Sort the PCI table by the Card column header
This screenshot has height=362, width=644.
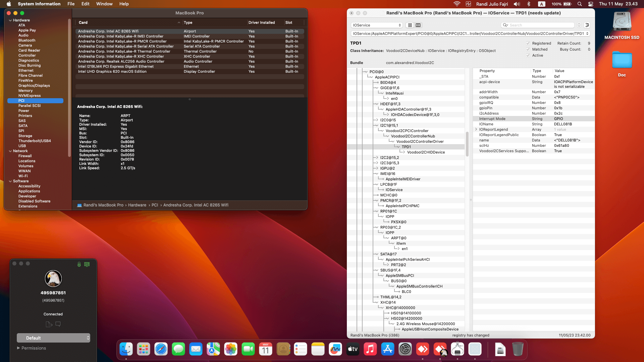coord(129,23)
